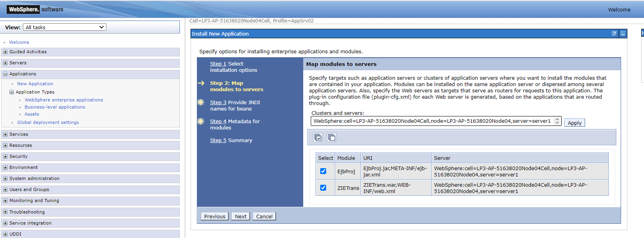Open the Welcome navigation link
644x238 pixels.
(x=19, y=42)
